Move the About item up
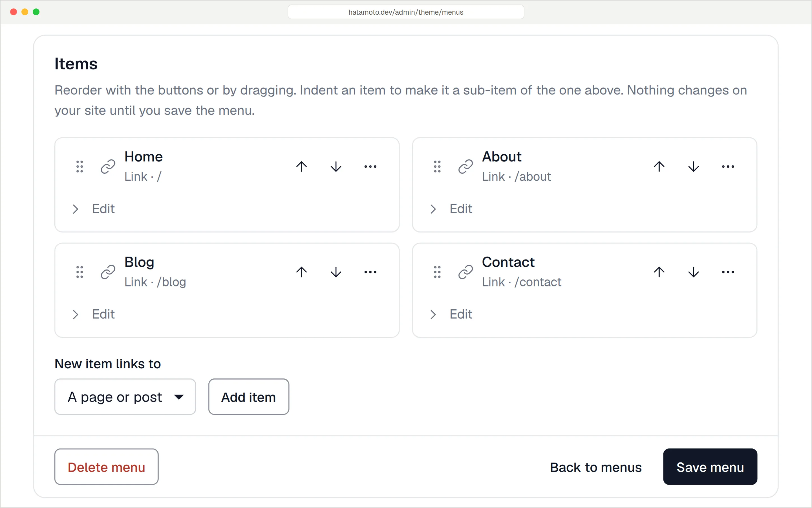 659,167
